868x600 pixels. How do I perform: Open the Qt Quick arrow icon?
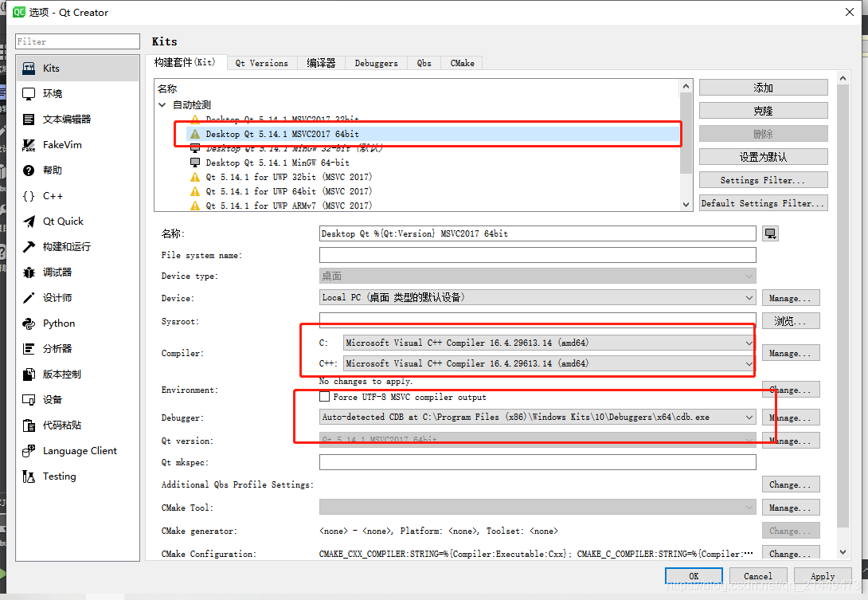[29, 222]
